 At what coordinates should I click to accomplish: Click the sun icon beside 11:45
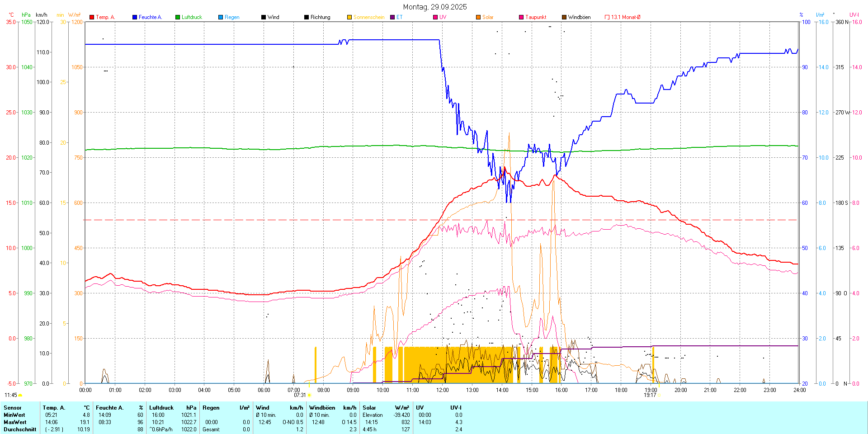point(20,395)
